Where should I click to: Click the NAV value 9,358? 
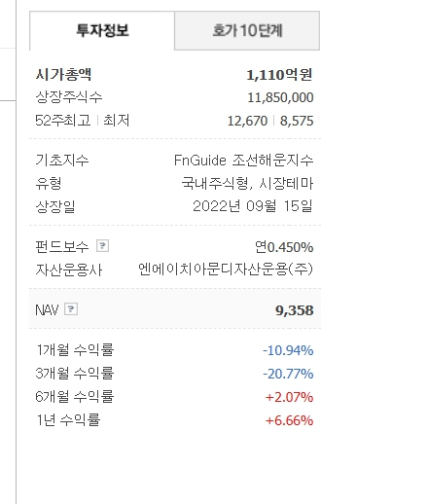click(295, 310)
